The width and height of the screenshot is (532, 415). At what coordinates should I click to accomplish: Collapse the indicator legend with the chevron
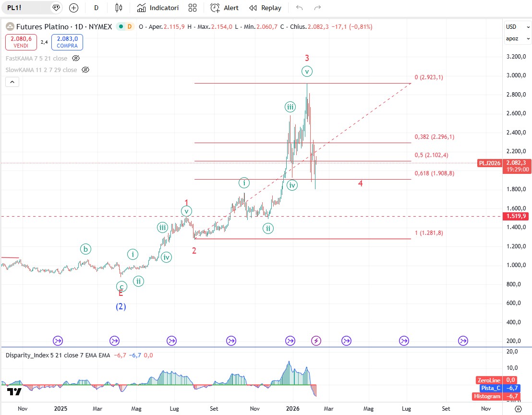pos(12,82)
